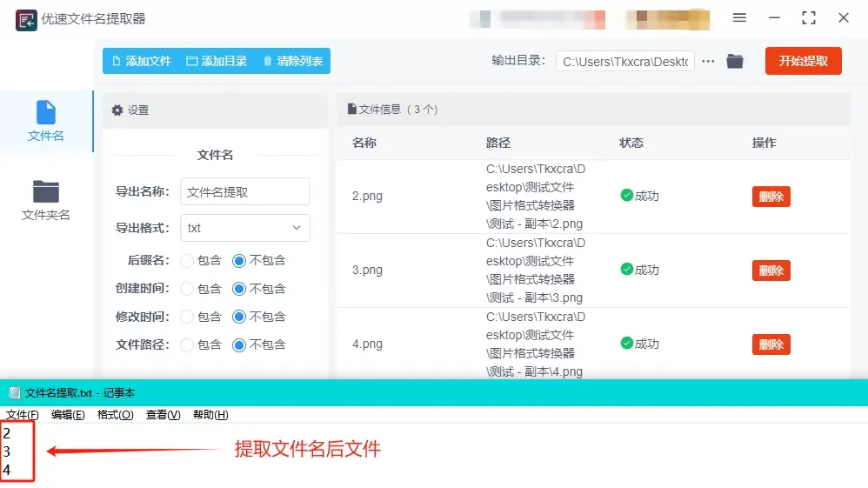Open the hamburger menu in title bar
Image resolution: width=868 pixels, height=488 pixels.
click(x=739, y=18)
